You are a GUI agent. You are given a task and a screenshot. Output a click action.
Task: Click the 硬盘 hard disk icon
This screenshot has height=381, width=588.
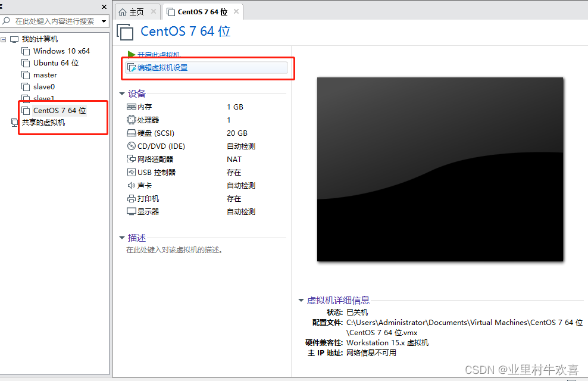132,133
